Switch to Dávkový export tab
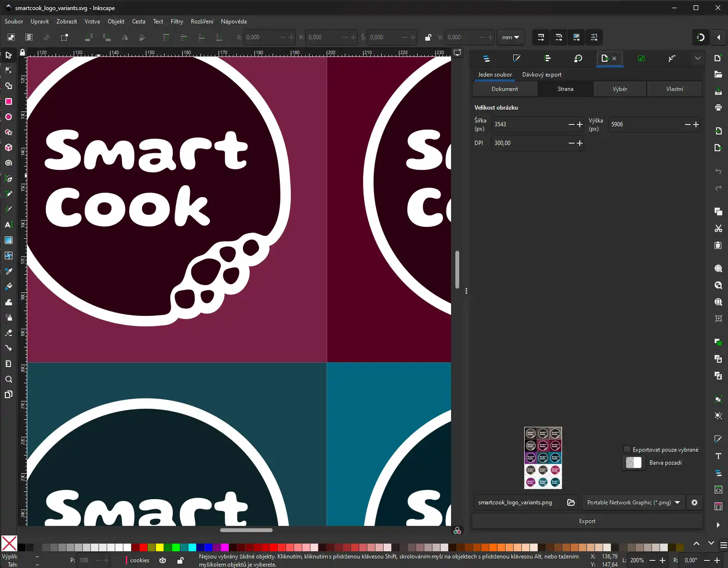728x568 pixels. 542,75
